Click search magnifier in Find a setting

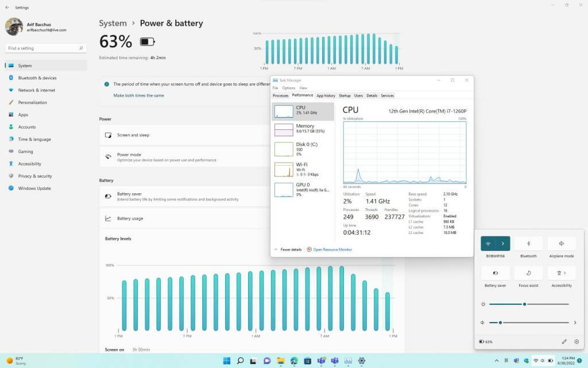coord(81,48)
